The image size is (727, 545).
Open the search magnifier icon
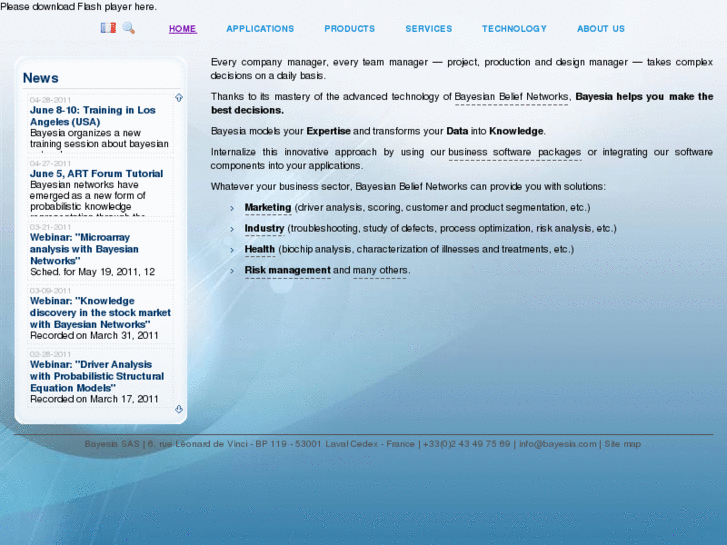128,28
